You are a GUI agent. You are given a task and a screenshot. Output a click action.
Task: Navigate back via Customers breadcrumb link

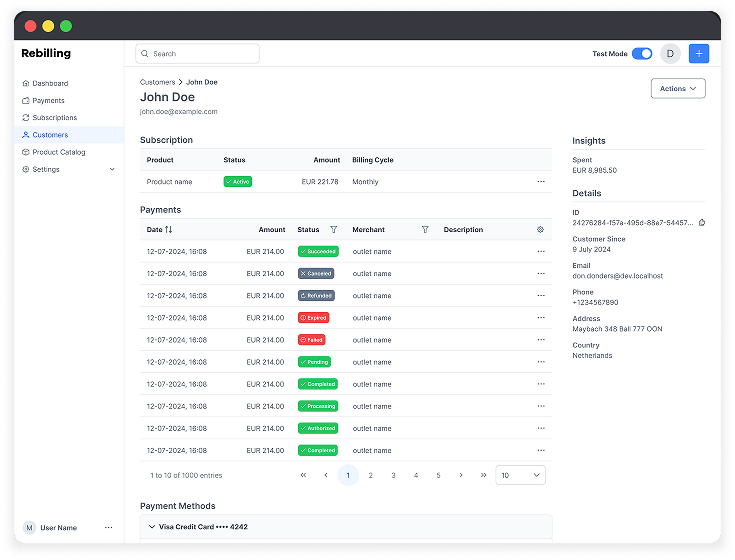pos(157,82)
